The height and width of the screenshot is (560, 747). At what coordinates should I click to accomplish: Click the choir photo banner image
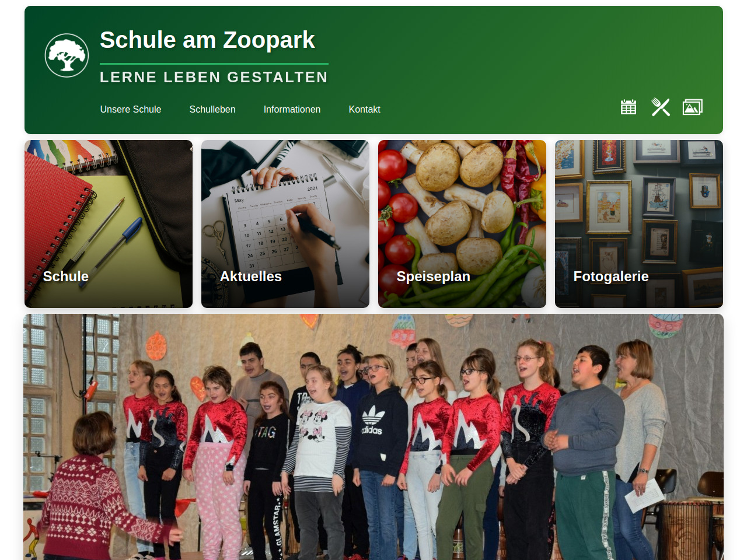[x=373, y=437]
